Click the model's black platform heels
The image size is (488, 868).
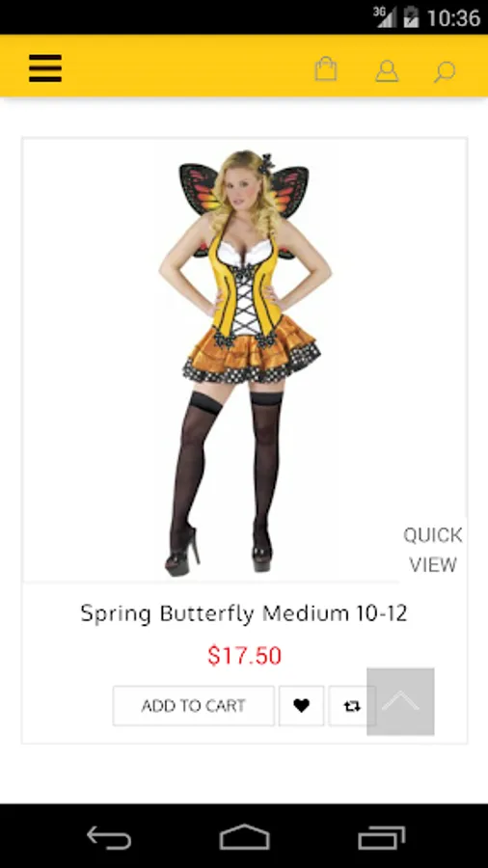[x=218, y=552]
